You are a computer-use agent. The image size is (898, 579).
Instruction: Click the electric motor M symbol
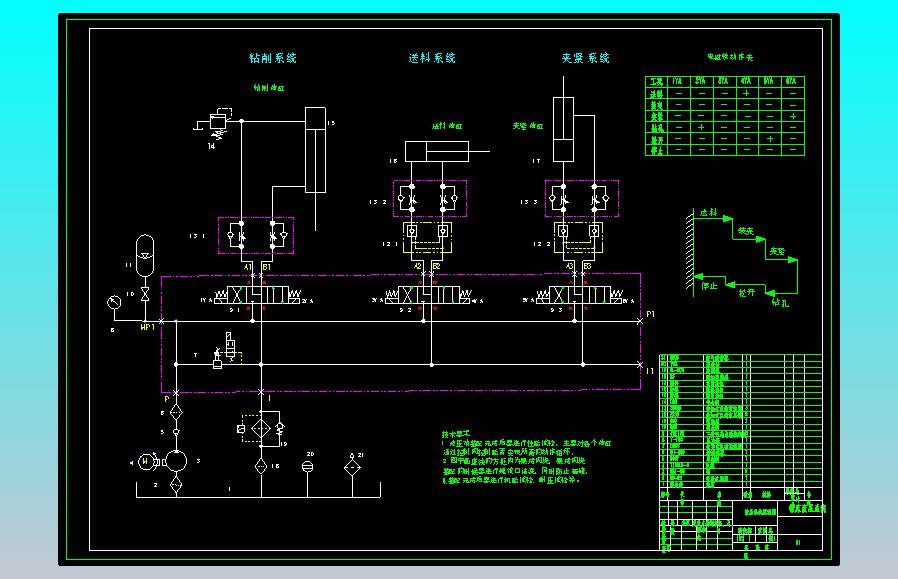146,462
